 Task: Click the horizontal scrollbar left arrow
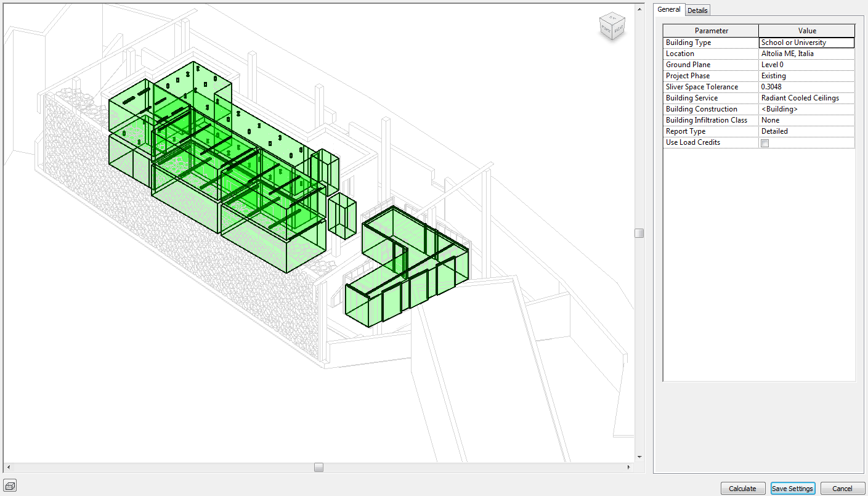[7, 468]
